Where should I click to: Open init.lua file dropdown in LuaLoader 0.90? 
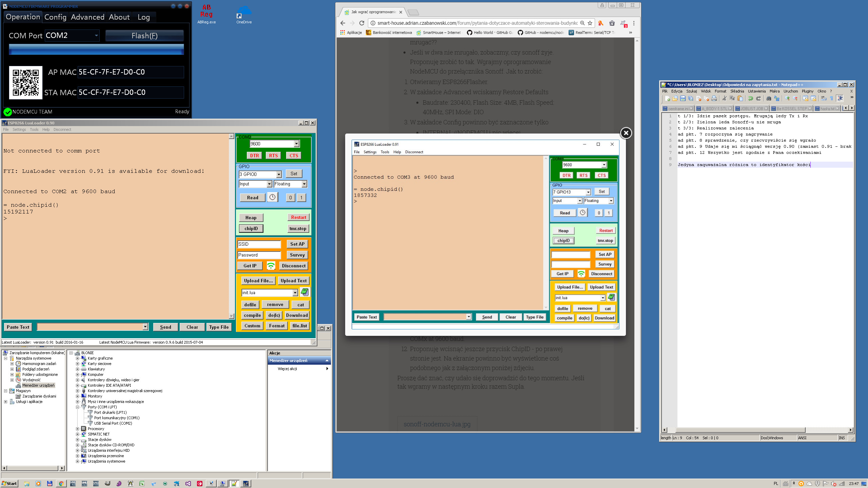coord(295,292)
